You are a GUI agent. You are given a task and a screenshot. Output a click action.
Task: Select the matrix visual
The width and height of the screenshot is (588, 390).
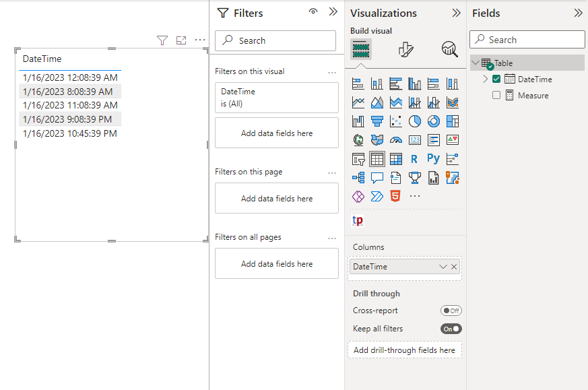[x=395, y=159]
